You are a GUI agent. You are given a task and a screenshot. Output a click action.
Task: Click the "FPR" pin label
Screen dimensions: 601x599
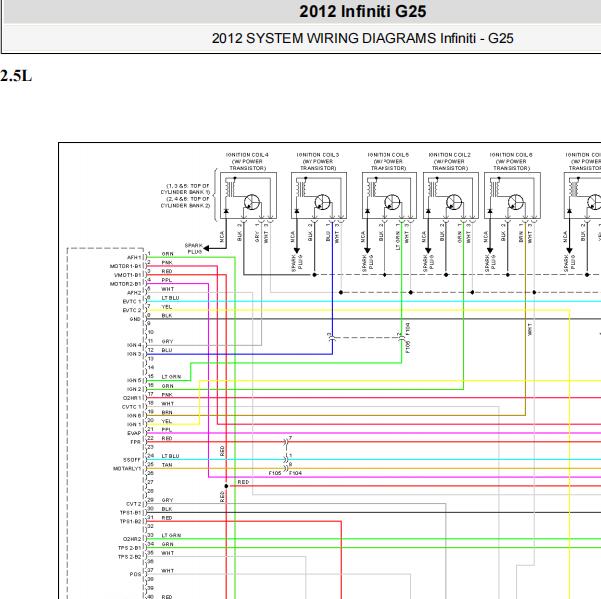136,442
